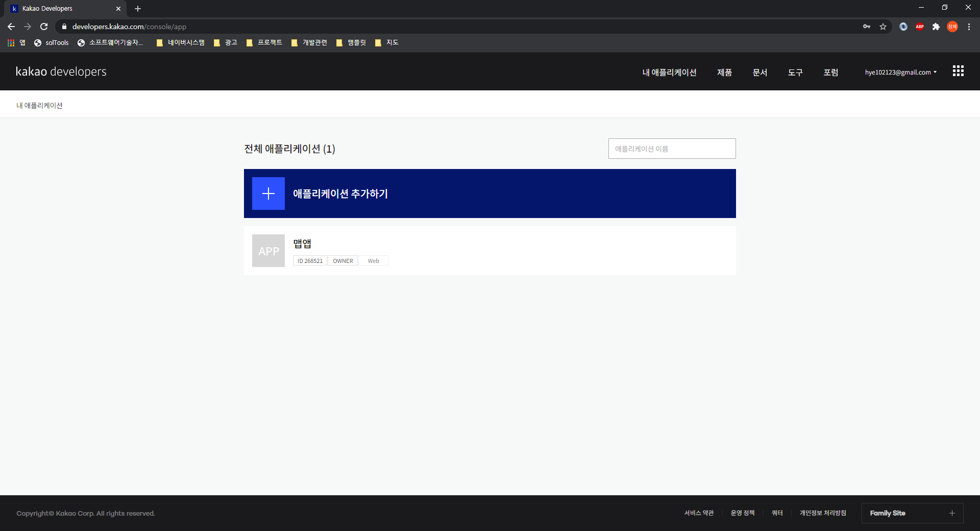Viewport: 980px width, 531px height.
Task: Click the site lock icon
Action: pos(64,27)
